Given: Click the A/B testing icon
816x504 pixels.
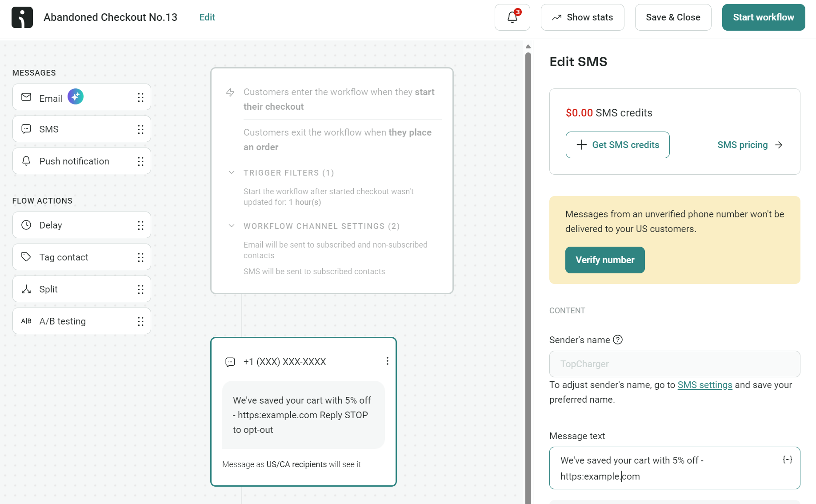Looking at the screenshot, I should pos(26,321).
